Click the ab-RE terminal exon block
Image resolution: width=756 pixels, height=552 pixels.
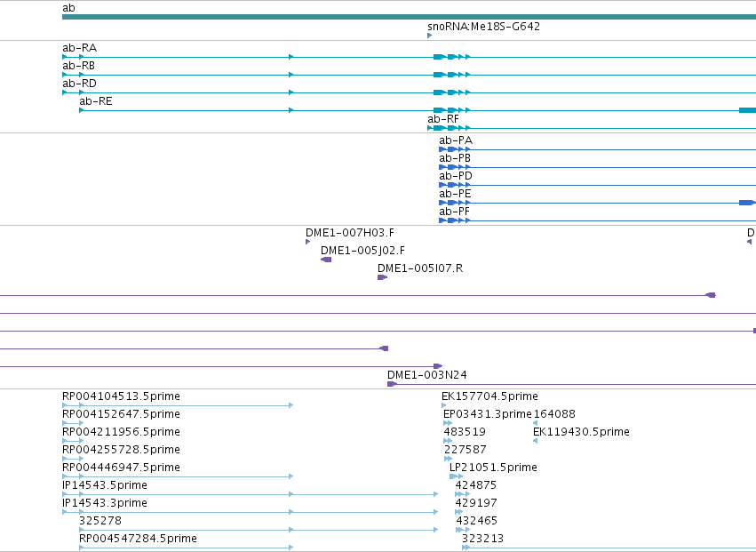(x=747, y=110)
